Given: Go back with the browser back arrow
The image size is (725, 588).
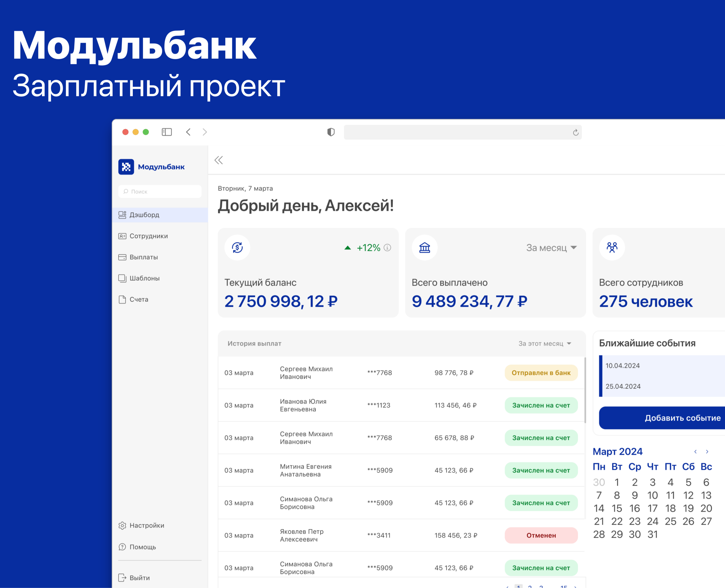Looking at the screenshot, I should tap(188, 132).
